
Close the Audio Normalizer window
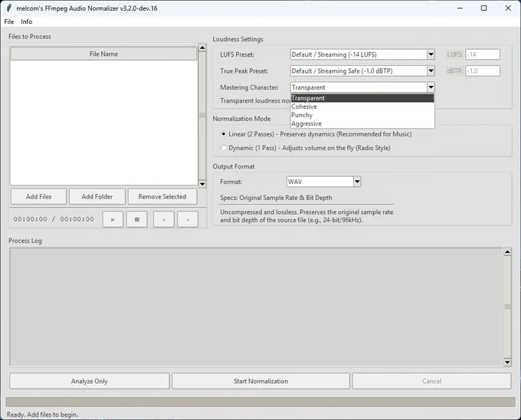click(x=508, y=8)
